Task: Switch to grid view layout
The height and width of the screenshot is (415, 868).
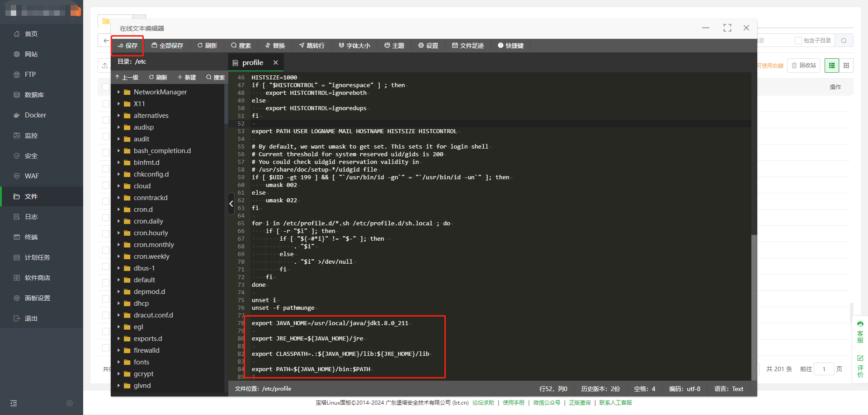Action: [846, 65]
